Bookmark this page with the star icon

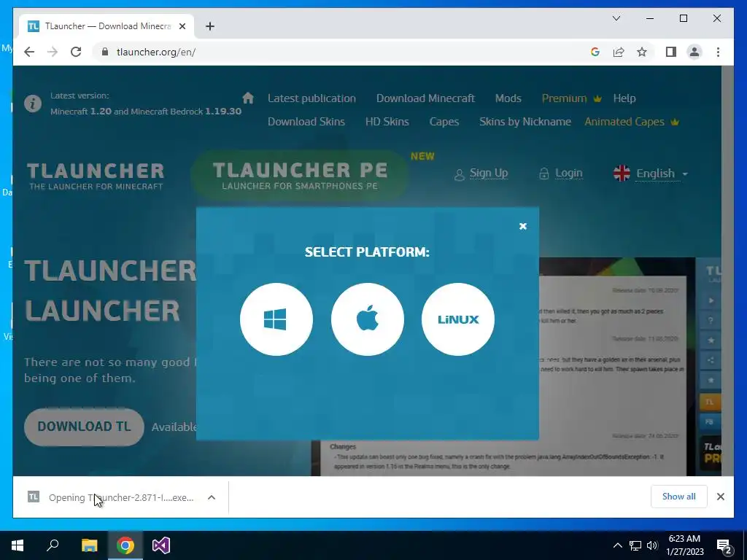click(x=642, y=52)
